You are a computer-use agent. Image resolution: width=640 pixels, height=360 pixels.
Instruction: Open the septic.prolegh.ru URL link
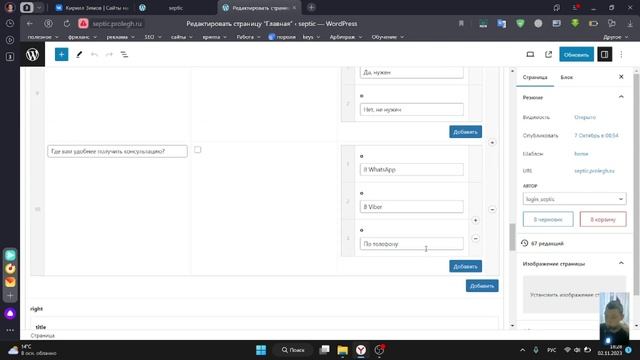(x=594, y=171)
